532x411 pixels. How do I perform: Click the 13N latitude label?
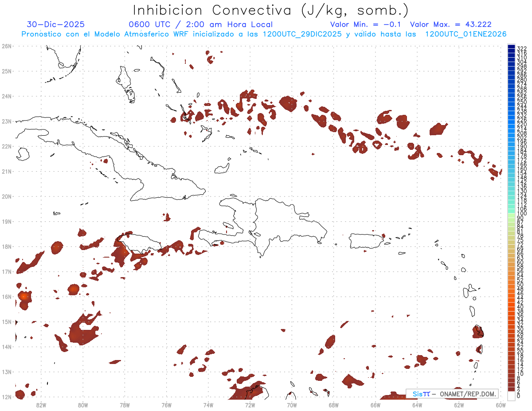(x=7, y=372)
